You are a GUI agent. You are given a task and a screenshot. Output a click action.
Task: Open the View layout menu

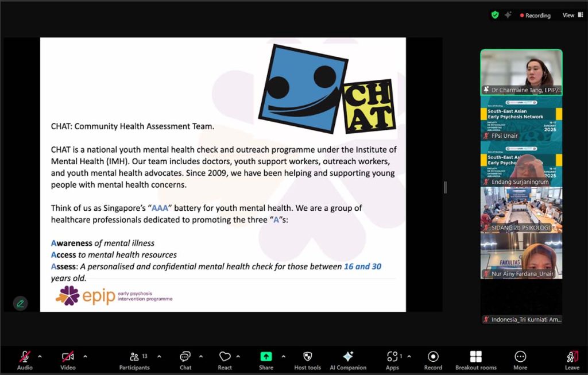pyautogui.click(x=572, y=16)
